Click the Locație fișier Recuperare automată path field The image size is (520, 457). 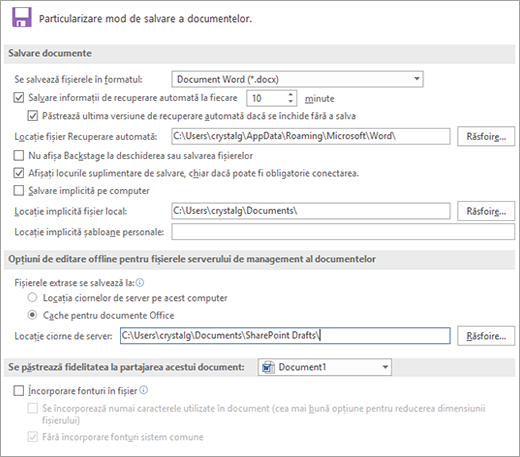click(x=311, y=136)
